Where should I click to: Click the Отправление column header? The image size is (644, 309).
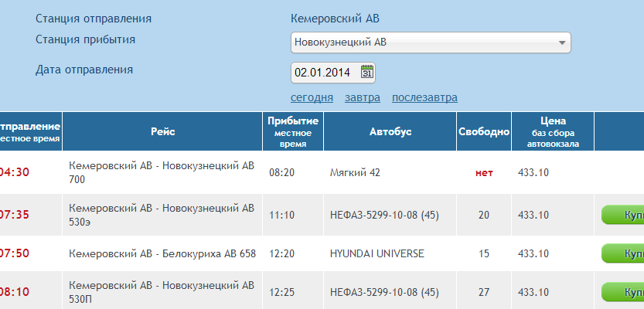coord(31,132)
